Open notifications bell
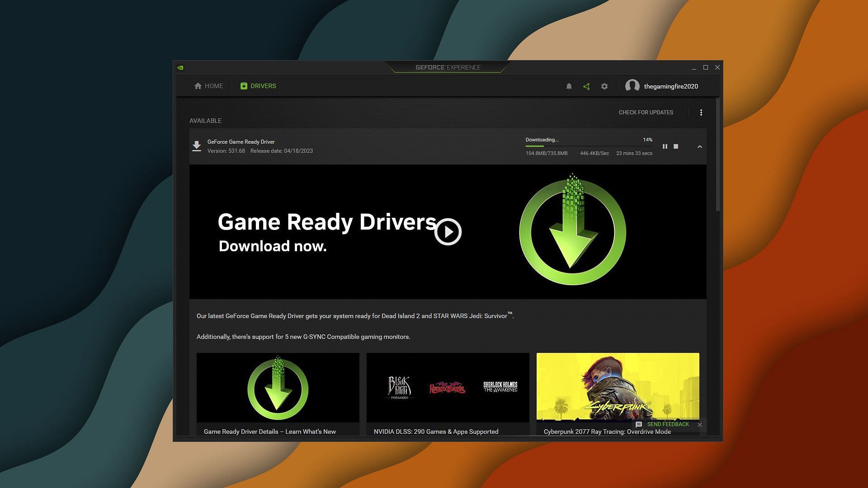The height and width of the screenshot is (488, 868). [569, 86]
